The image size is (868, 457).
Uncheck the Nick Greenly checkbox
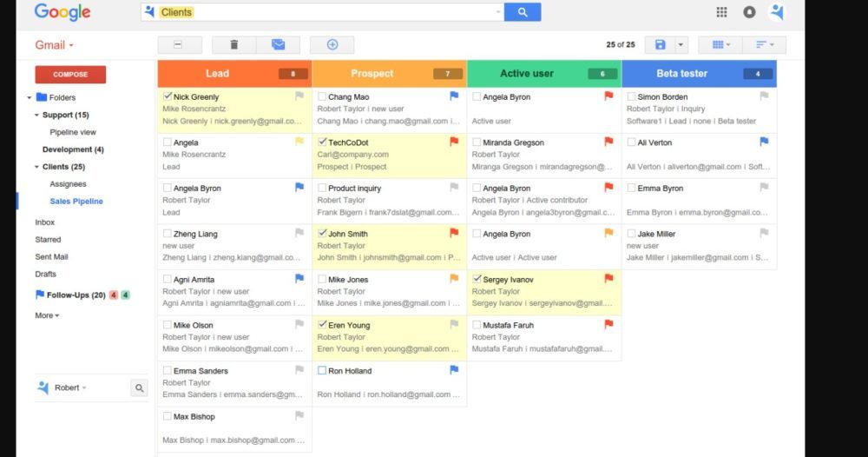click(168, 96)
